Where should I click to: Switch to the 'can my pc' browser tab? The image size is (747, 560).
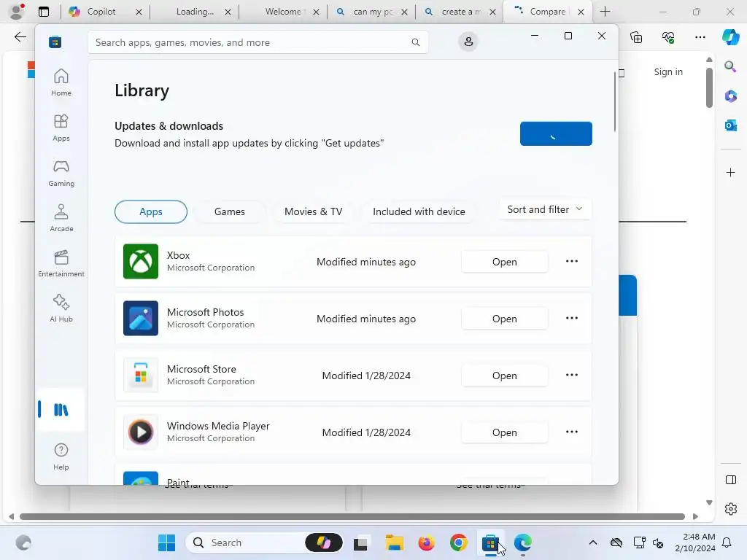tap(373, 12)
